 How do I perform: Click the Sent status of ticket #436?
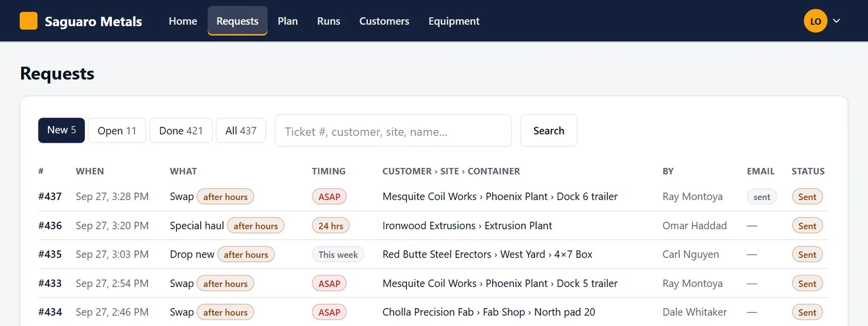coord(807,225)
